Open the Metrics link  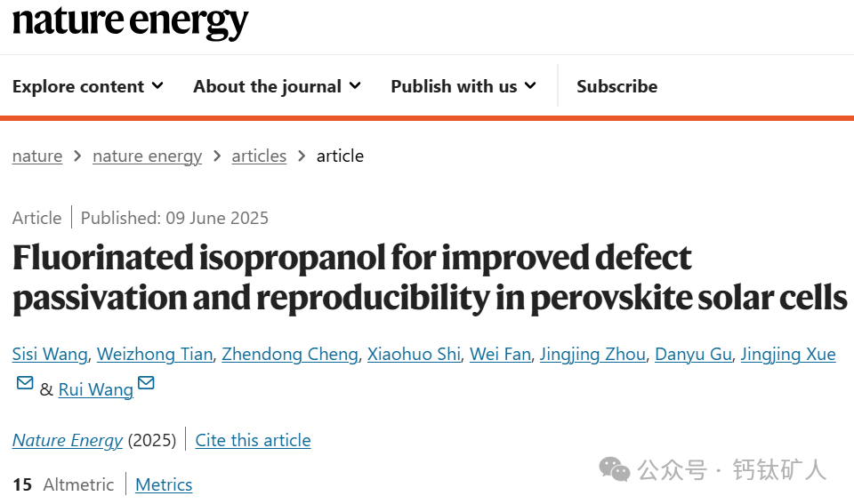164,484
